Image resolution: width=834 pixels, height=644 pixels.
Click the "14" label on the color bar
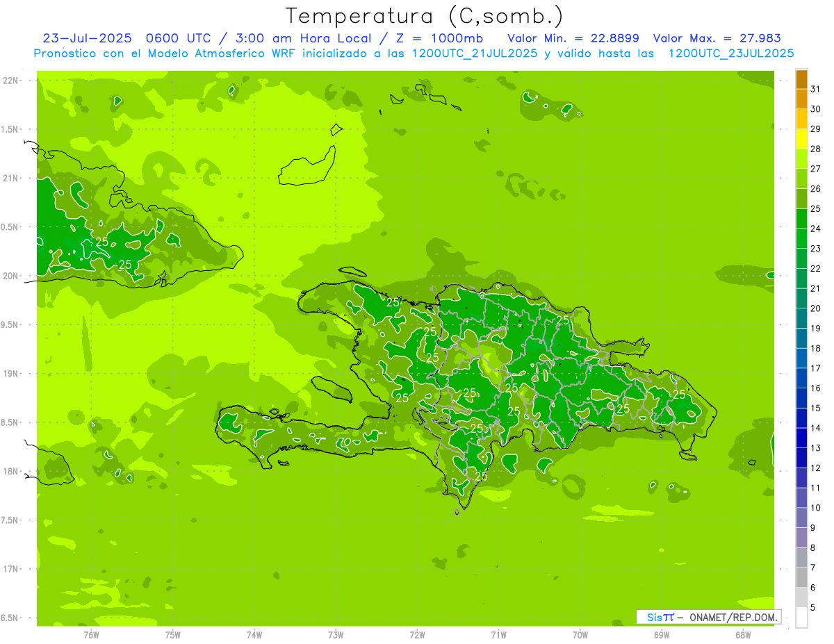(x=816, y=429)
